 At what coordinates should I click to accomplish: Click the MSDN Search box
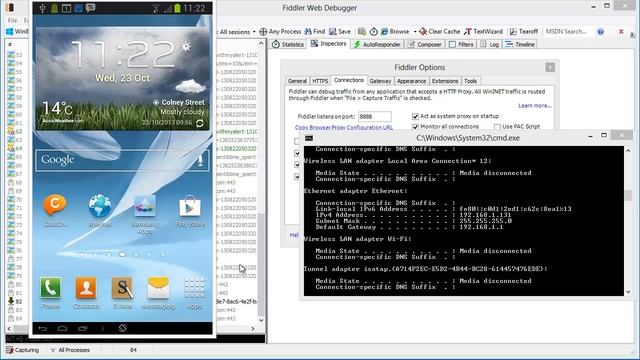(568, 31)
